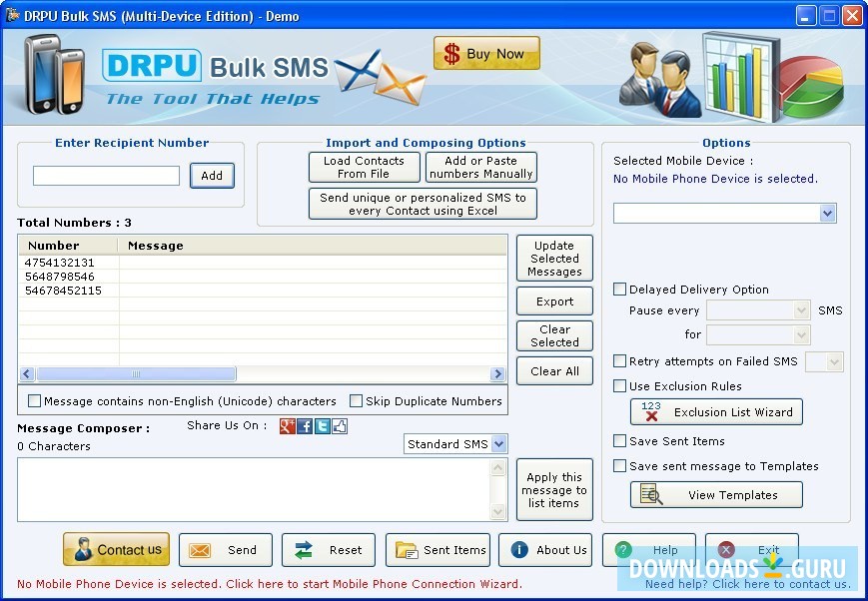Check Use Exclusion Rules
This screenshot has width=868, height=601.
pos(620,385)
